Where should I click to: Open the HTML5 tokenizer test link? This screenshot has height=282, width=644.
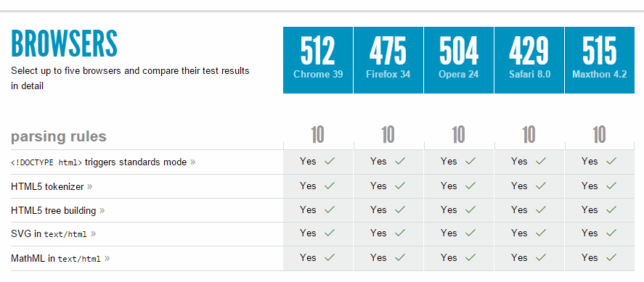pyautogui.click(x=47, y=187)
